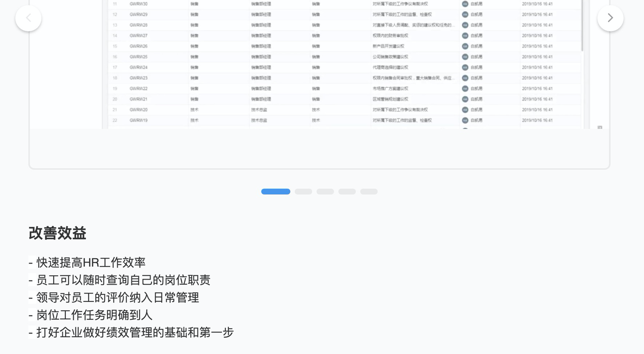Click the avatar icon in the GWRW26 row
The image size is (644, 354).
pyautogui.click(x=465, y=46)
